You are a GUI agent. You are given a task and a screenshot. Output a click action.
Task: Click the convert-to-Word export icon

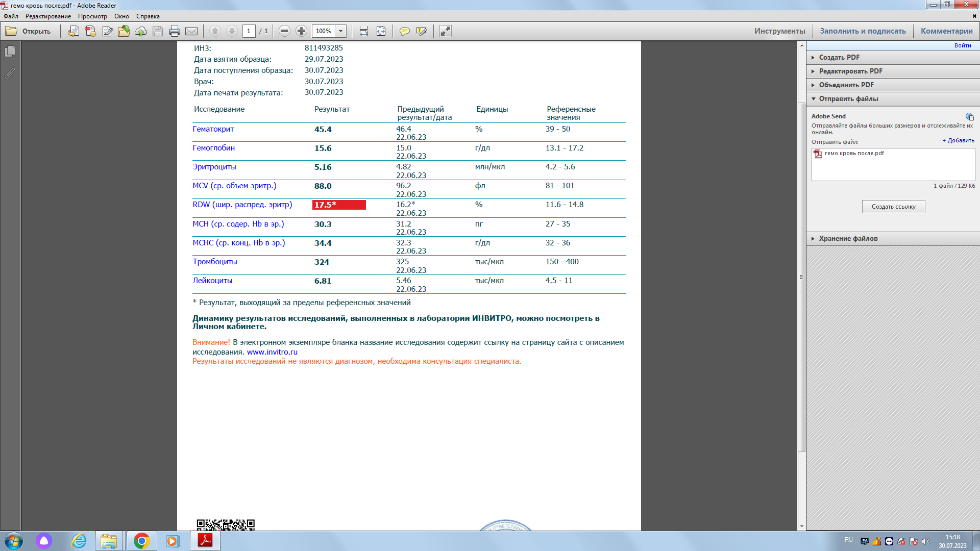(73, 31)
